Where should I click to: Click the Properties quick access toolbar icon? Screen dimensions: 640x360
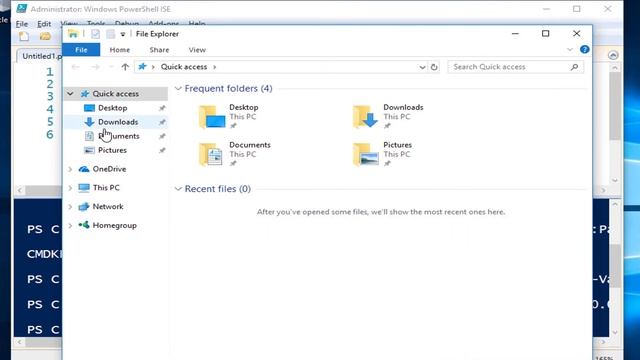[96, 34]
